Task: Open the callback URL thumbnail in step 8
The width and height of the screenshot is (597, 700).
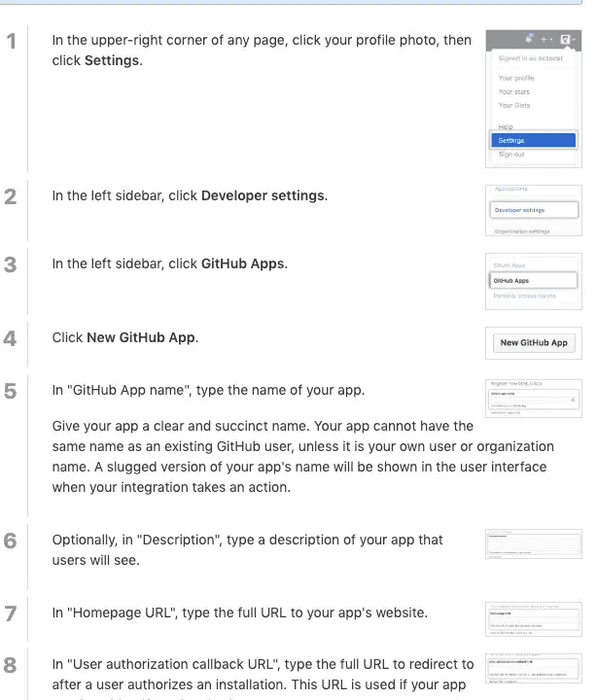Action: click(x=534, y=668)
